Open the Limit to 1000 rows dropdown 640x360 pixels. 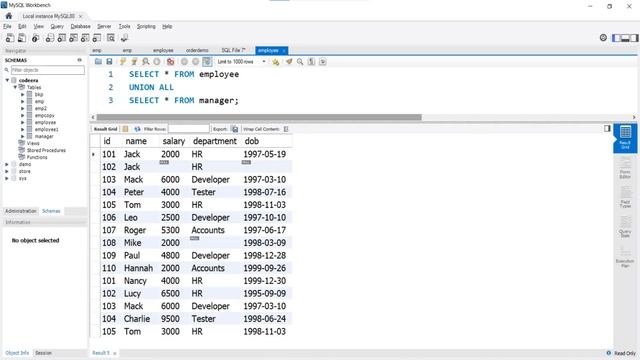[241, 62]
